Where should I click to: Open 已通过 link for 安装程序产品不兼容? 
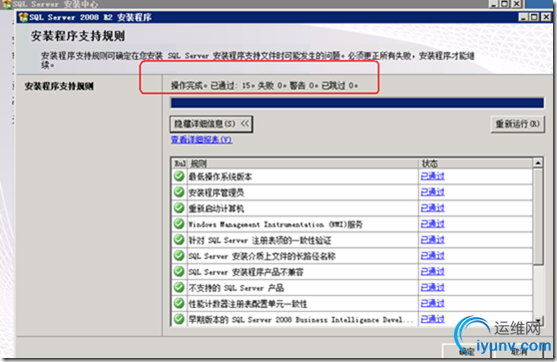click(432, 272)
